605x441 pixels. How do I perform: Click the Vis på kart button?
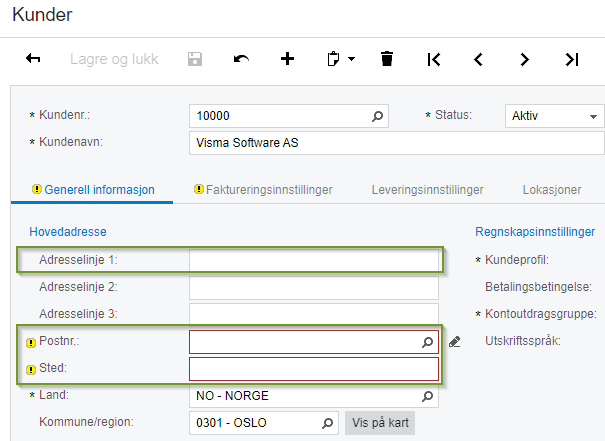click(x=380, y=423)
